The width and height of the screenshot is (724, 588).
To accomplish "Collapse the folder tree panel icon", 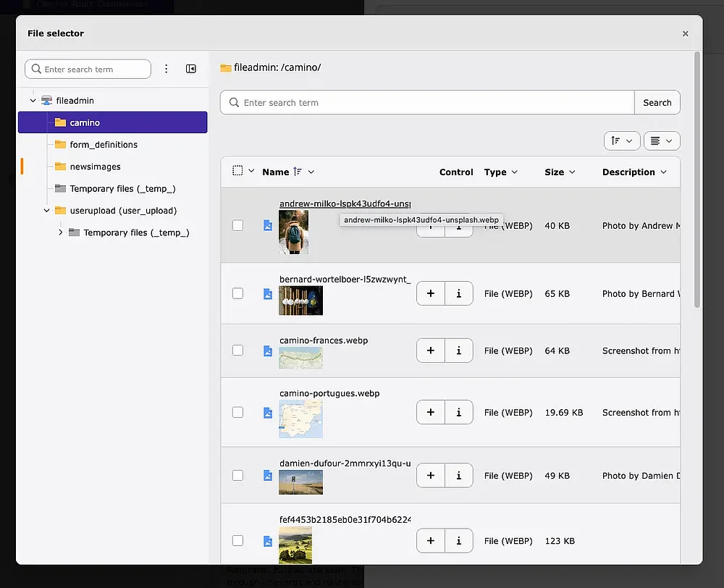I will pos(190,69).
